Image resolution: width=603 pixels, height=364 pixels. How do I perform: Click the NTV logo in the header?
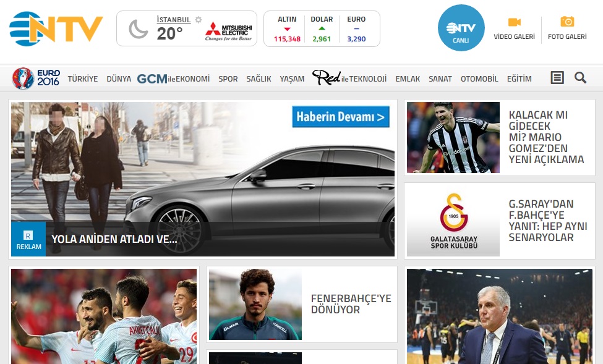point(56,29)
